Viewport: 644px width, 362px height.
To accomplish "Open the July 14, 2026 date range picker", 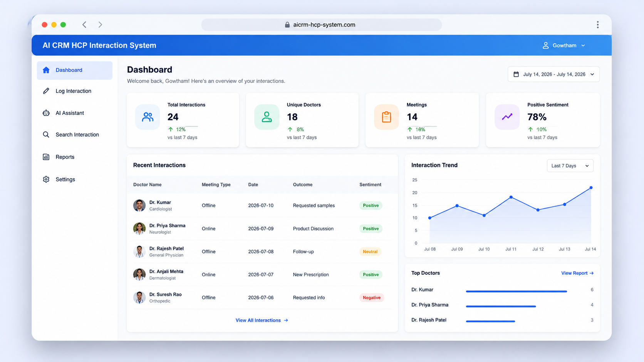I will [553, 74].
